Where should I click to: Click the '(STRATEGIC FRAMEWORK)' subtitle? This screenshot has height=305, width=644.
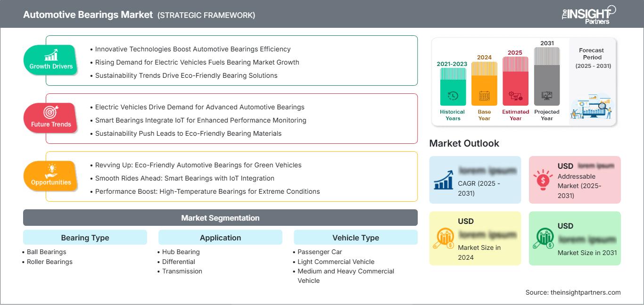click(206, 15)
